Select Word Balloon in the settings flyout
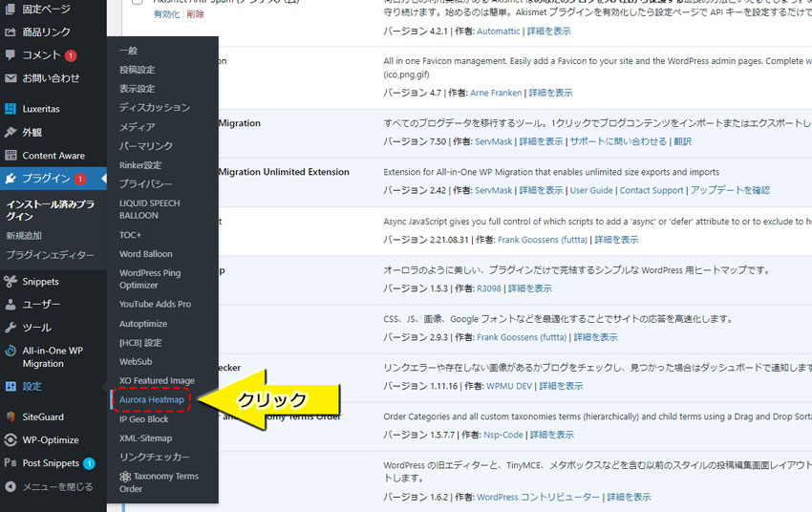Screen dimensions: 812x512 tap(146, 254)
